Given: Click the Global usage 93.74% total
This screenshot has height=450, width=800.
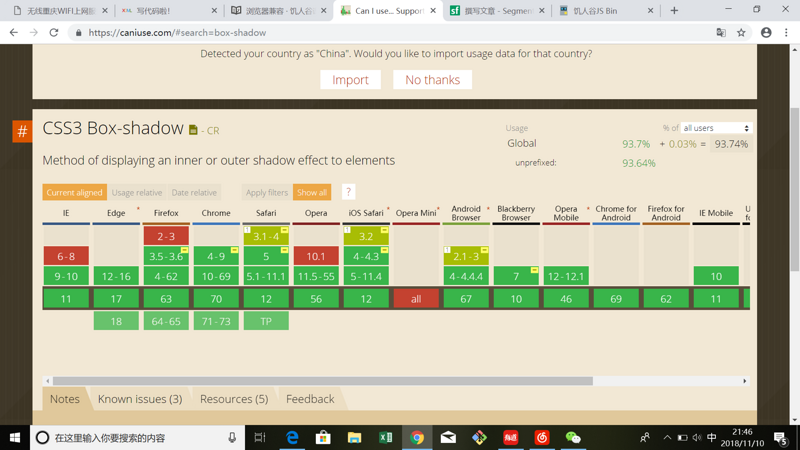Looking at the screenshot, I should pos(731,144).
